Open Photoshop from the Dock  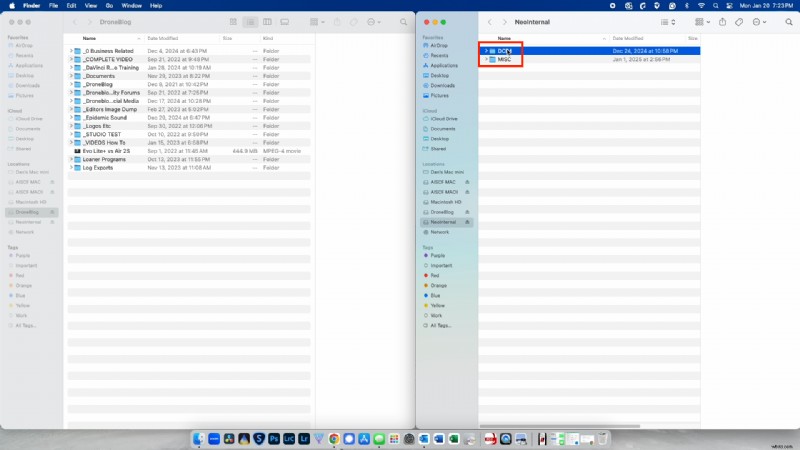[x=272, y=439]
